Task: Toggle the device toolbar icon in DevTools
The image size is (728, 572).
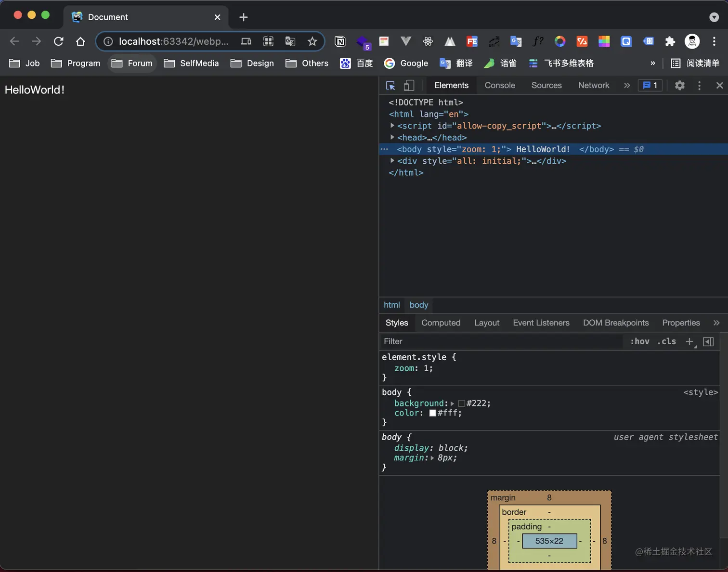Action: 409,86
